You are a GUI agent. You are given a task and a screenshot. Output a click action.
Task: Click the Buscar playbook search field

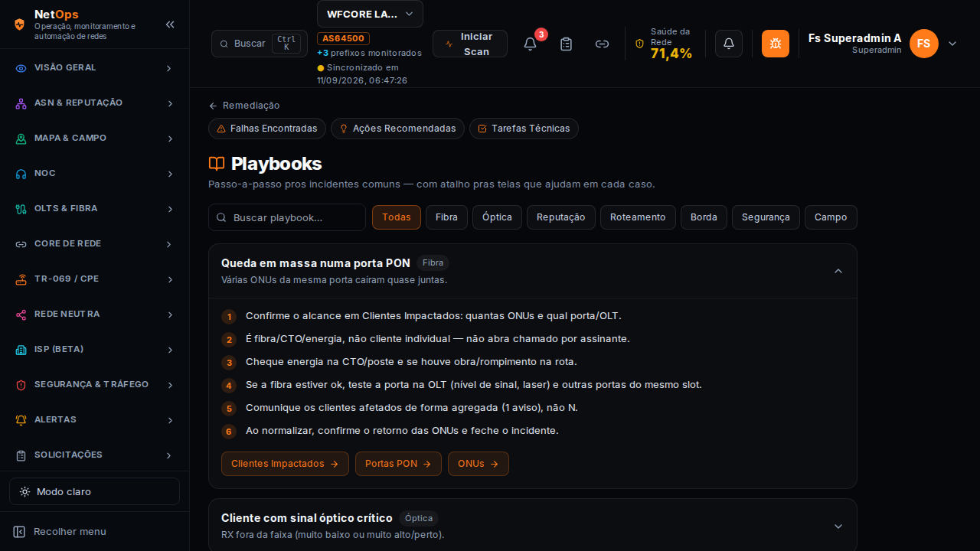(x=287, y=217)
